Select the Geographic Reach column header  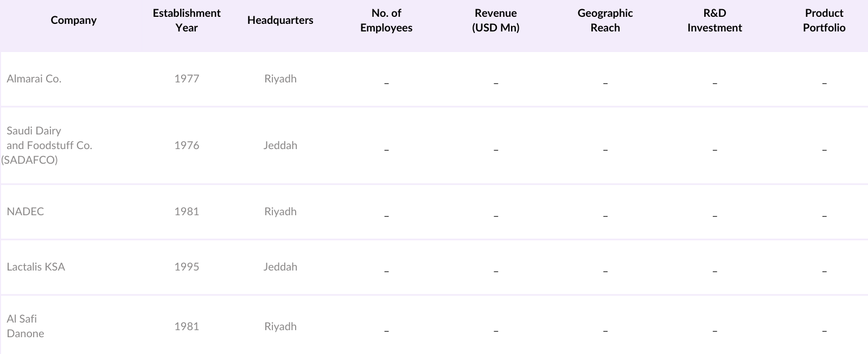click(x=605, y=20)
